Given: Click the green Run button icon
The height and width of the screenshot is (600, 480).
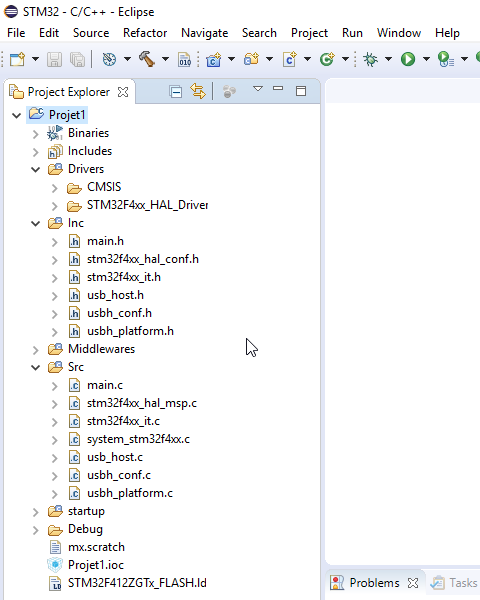Looking at the screenshot, I should 408,59.
